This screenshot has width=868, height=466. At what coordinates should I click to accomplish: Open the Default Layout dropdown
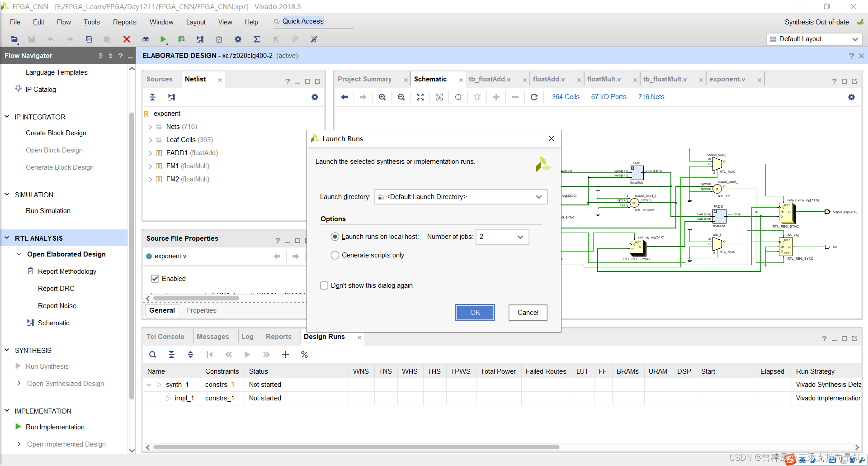click(x=814, y=39)
